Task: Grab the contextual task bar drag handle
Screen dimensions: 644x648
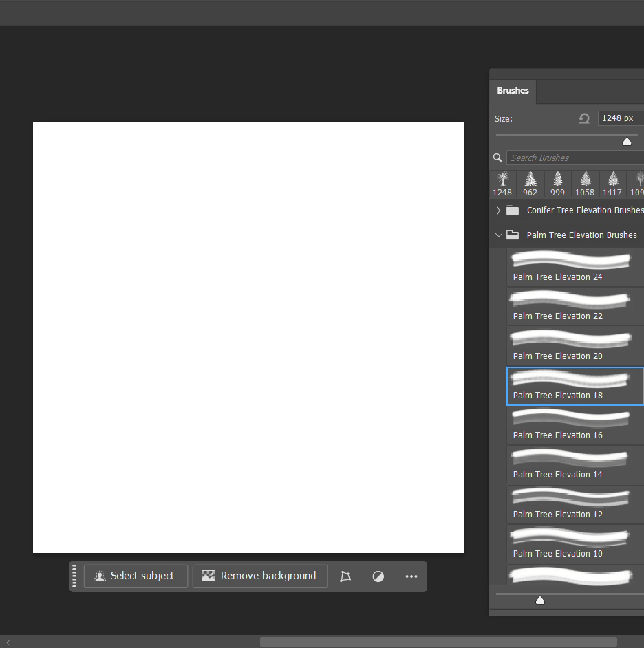Action: pos(74,576)
